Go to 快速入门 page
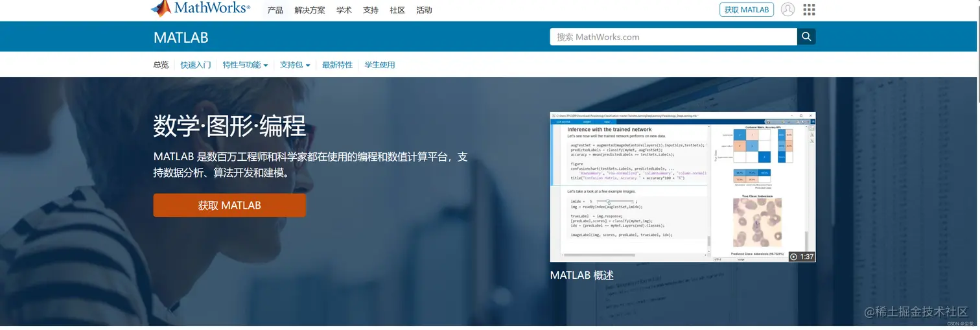The height and width of the screenshot is (330, 980). click(196, 65)
